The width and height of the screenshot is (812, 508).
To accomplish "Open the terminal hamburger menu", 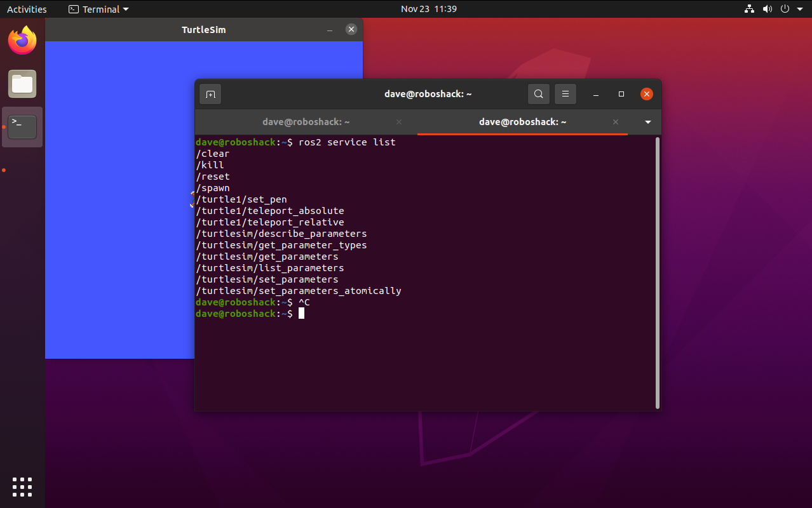I will tap(565, 94).
